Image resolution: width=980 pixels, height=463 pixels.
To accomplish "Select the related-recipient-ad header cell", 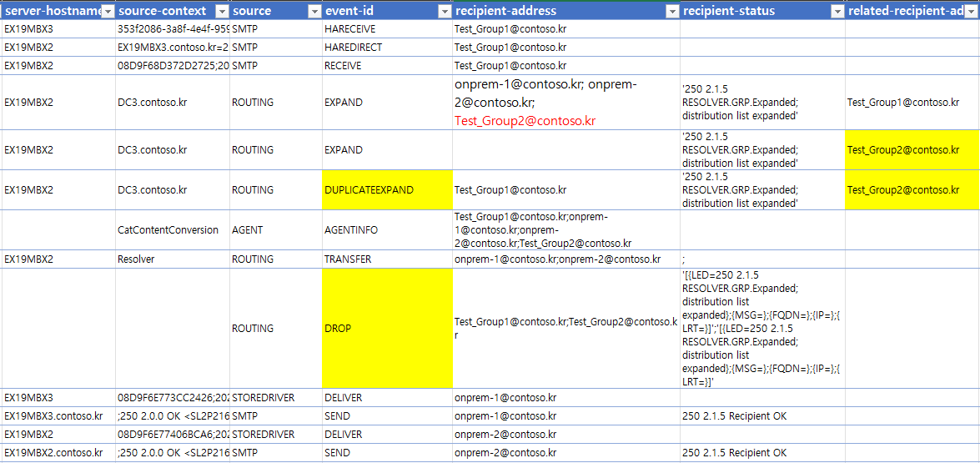I will coord(913,12).
